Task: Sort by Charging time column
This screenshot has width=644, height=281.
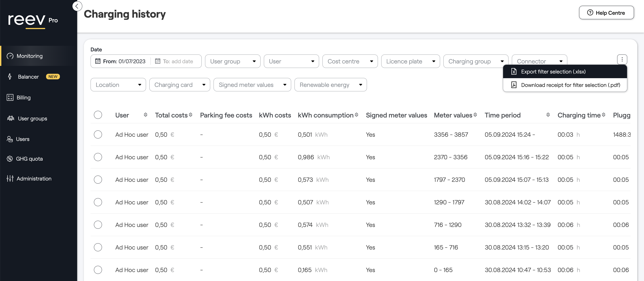Action: pos(603,115)
